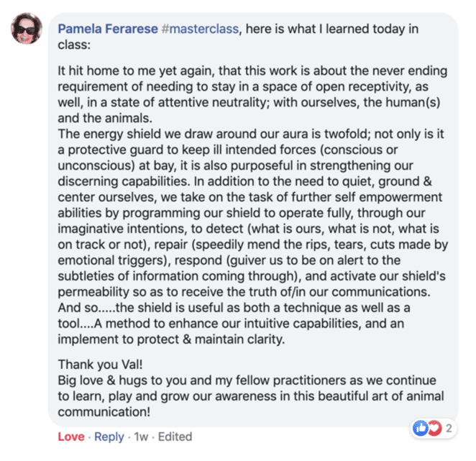Click the 'And so.....the shield' sentence

coord(234,315)
